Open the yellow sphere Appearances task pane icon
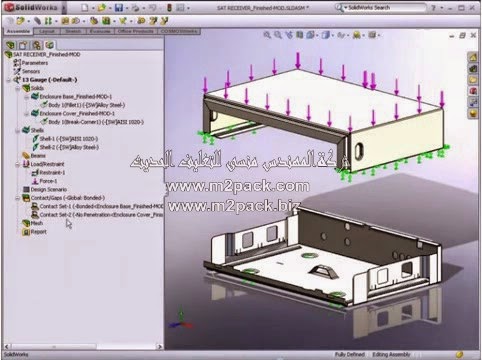 pyautogui.click(x=473, y=114)
